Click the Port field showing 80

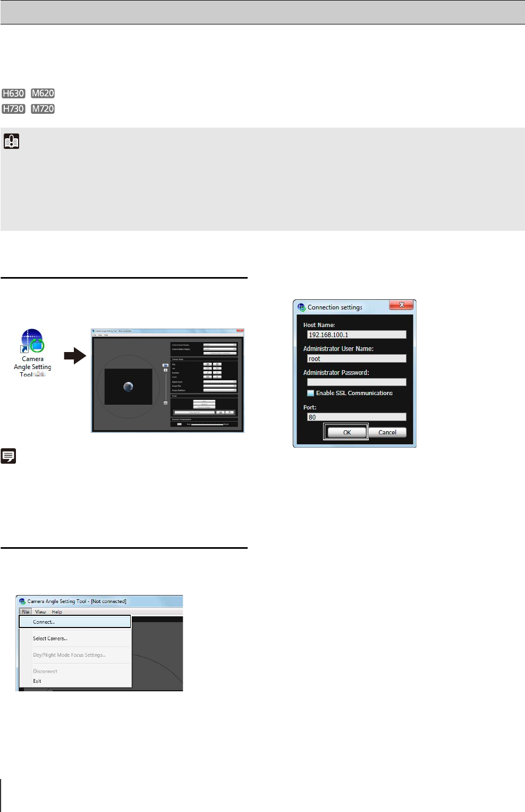[x=357, y=417]
